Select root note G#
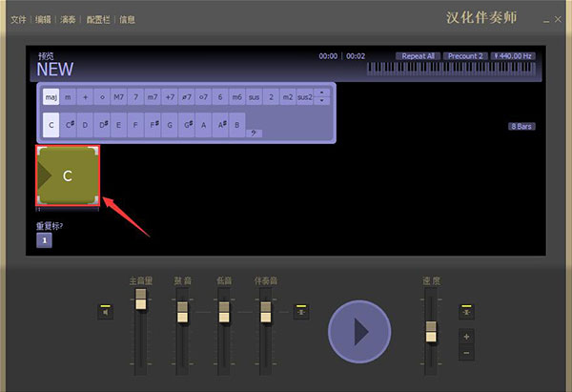 click(187, 125)
